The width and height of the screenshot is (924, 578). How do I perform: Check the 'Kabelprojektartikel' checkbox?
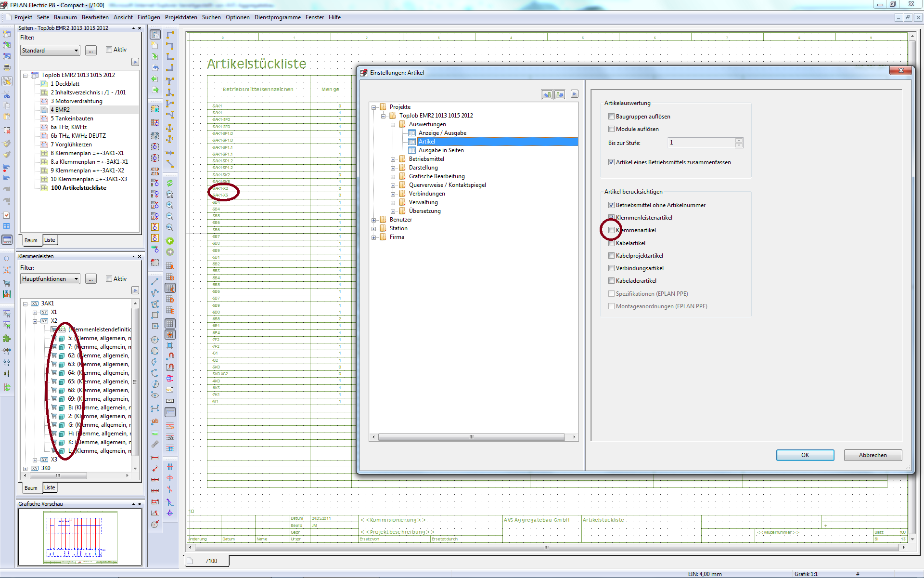point(611,256)
